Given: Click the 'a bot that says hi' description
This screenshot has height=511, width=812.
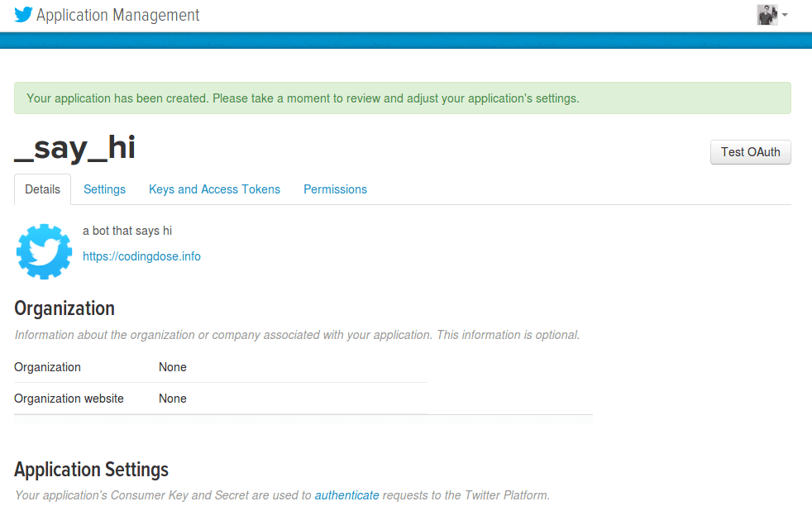Looking at the screenshot, I should [127, 231].
